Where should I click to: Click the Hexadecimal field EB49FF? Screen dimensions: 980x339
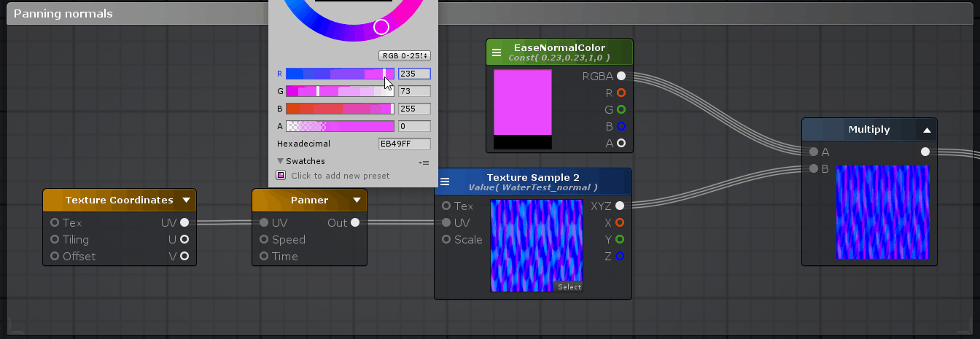click(405, 144)
